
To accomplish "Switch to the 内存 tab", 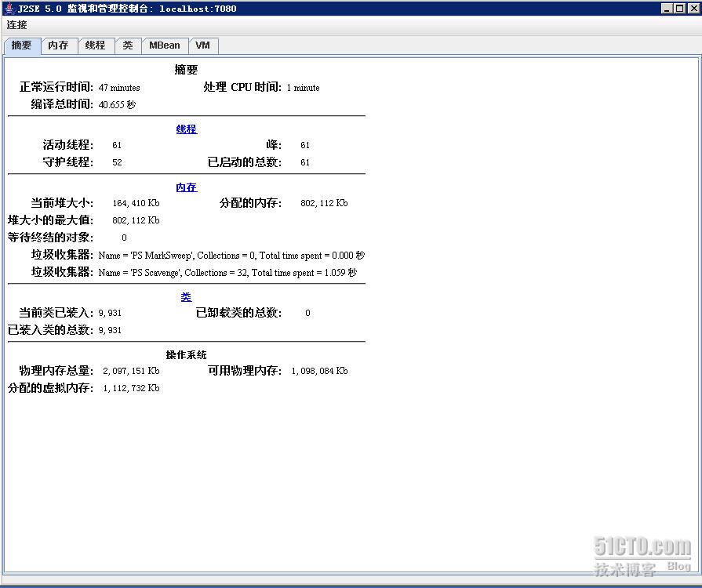I will point(59,45).
